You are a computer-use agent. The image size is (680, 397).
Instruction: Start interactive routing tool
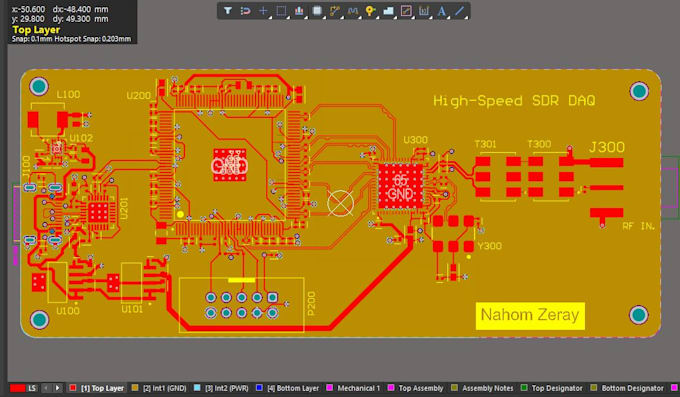334,11
